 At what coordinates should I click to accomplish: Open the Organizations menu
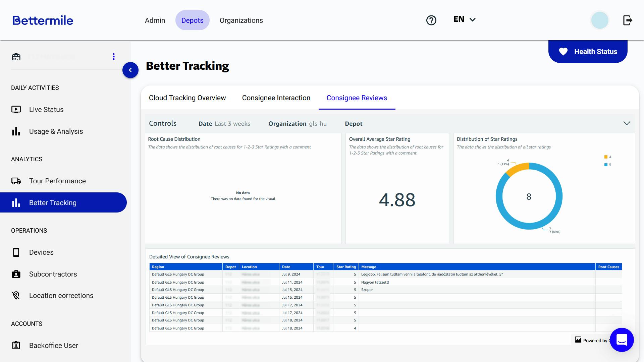click(241, 20)
